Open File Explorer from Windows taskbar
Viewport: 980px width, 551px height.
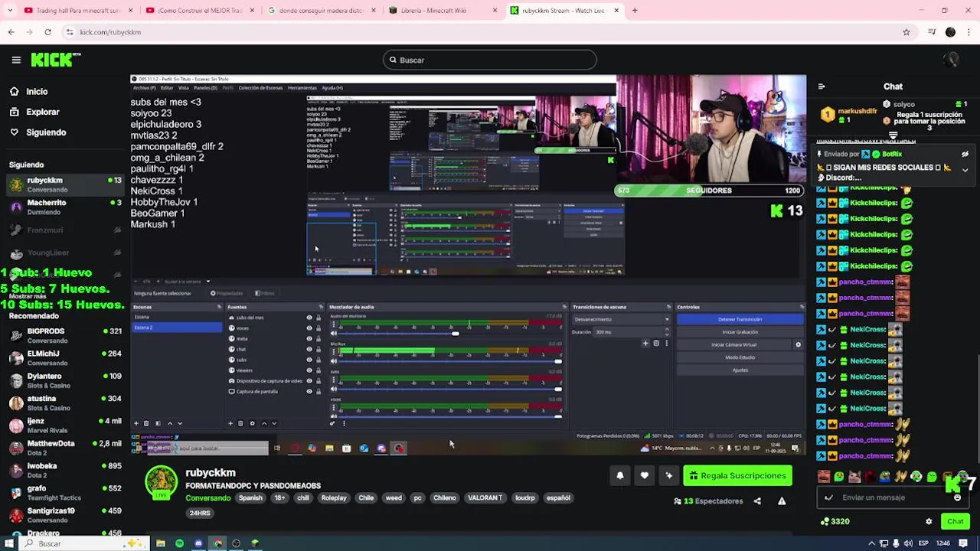161,543
